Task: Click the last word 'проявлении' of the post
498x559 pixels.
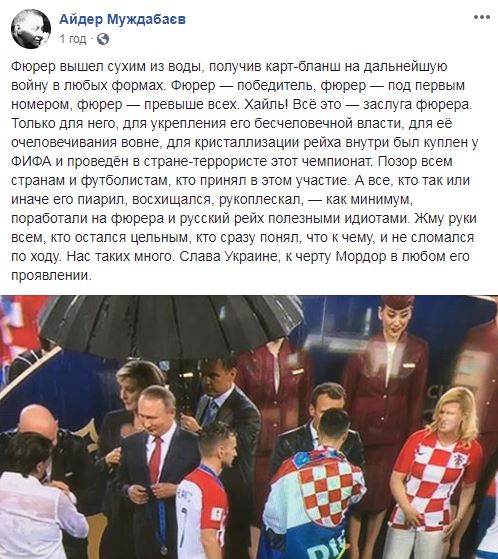Action: tap(51, 276)
